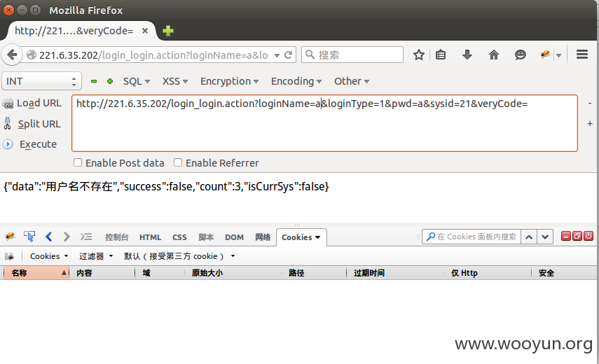Open the XSS dropdown menu
599x364 pixels.
pos(175,81)
